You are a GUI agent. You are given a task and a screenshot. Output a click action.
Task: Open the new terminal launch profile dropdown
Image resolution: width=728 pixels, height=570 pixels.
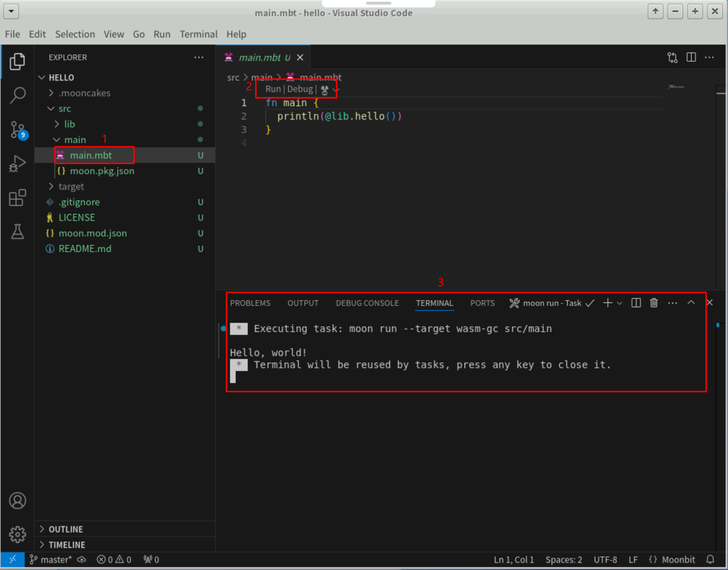[620, 303]
